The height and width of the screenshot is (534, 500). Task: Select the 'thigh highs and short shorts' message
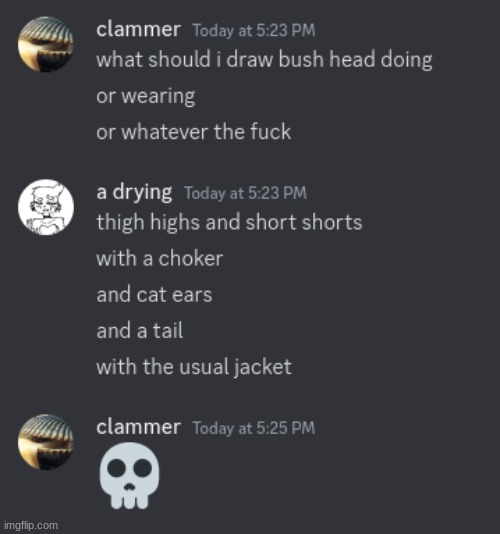(x=229, y=223)
